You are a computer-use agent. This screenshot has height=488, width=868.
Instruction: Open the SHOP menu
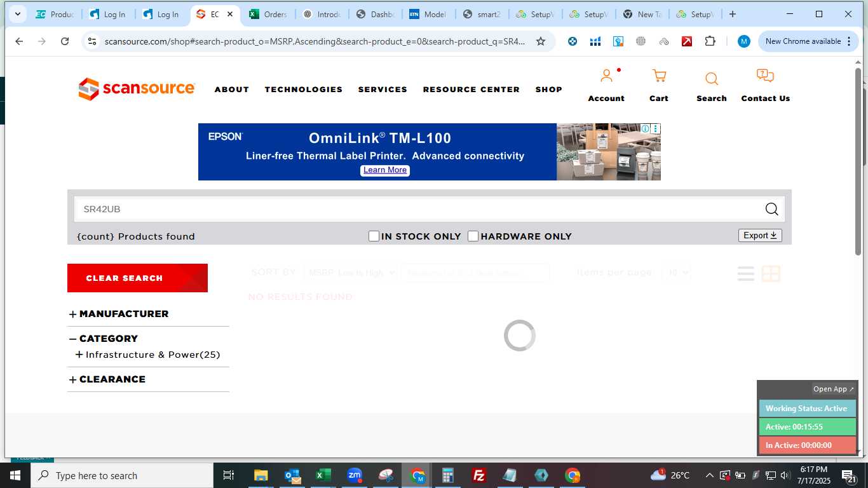coord(548,90)
